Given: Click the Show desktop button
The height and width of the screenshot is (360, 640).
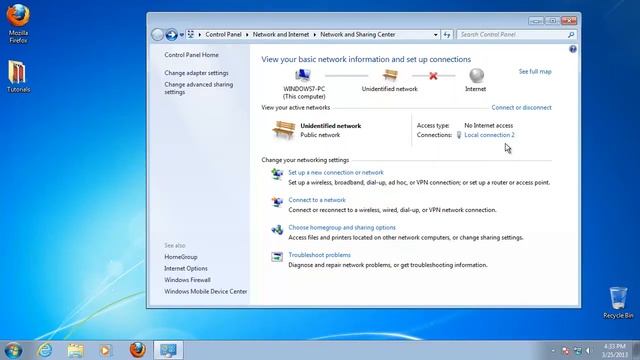Looking at the screenshot, I should click(x=636, y=350).
